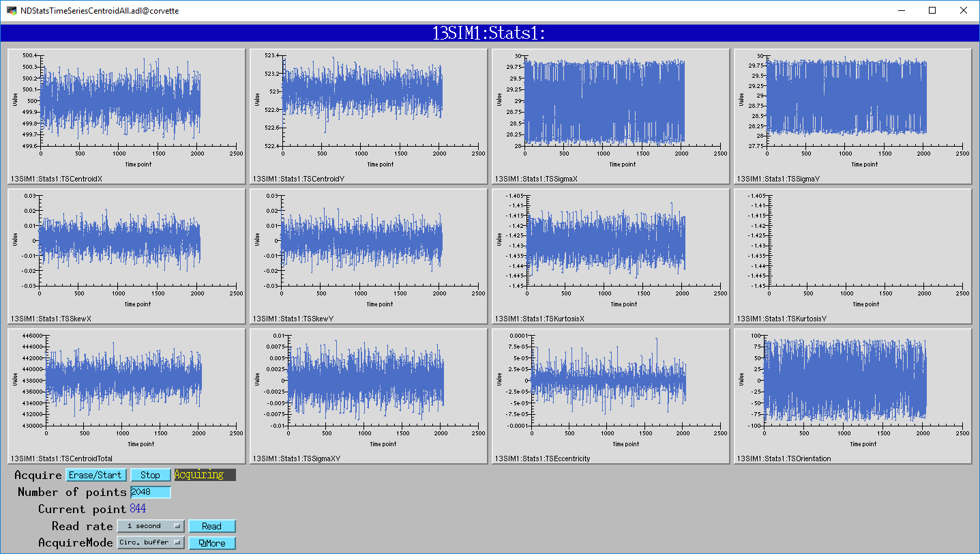The width and height of the screenshot is (980, 554).
Task: Click the 13SIM1:Stats1:TSSigmaXY label
Action: (295, 458)
